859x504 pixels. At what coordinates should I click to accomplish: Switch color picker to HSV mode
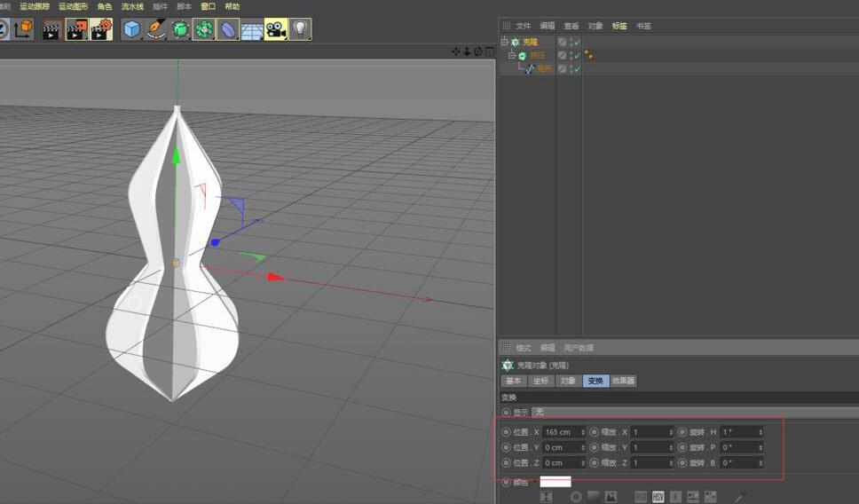pyautogui.click(x=658, y=496)
